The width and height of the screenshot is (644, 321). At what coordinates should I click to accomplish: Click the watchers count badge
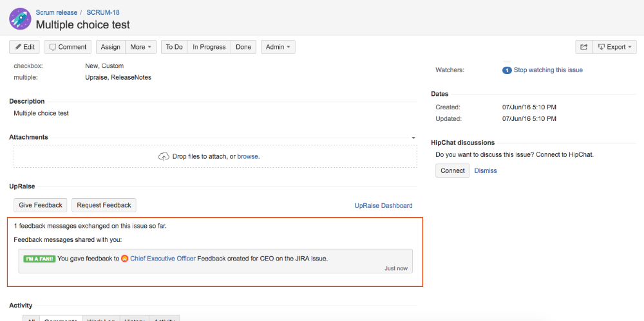pos(507,70)
